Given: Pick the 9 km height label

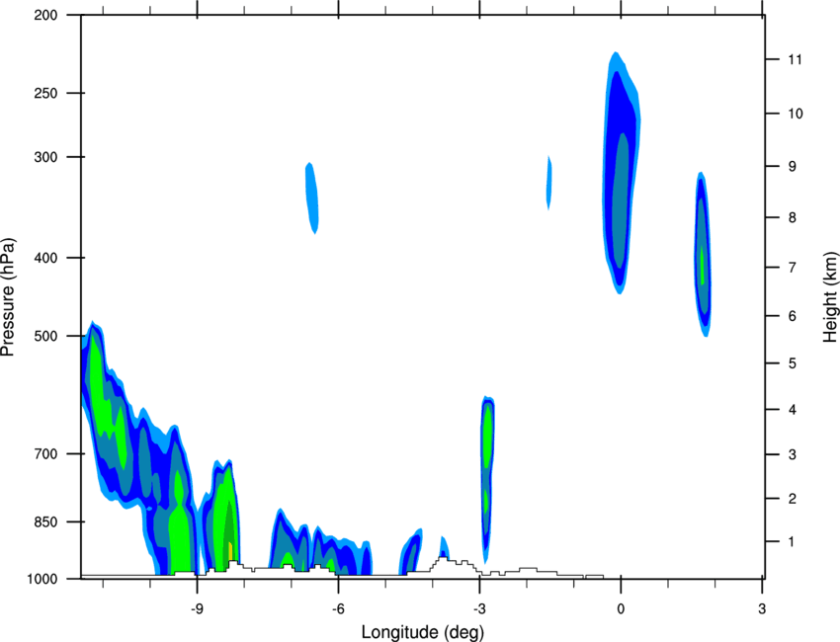Looking at the screenshot, I should [x=792, y=167].
